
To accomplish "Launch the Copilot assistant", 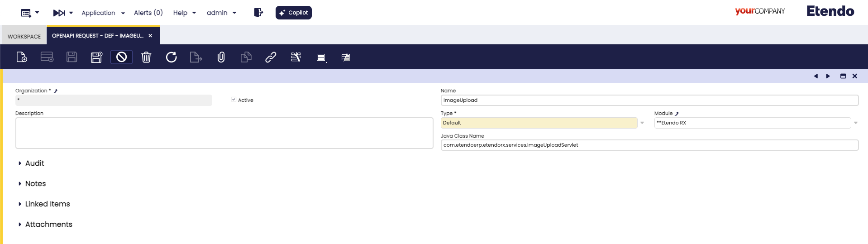I will click(294, 13).
